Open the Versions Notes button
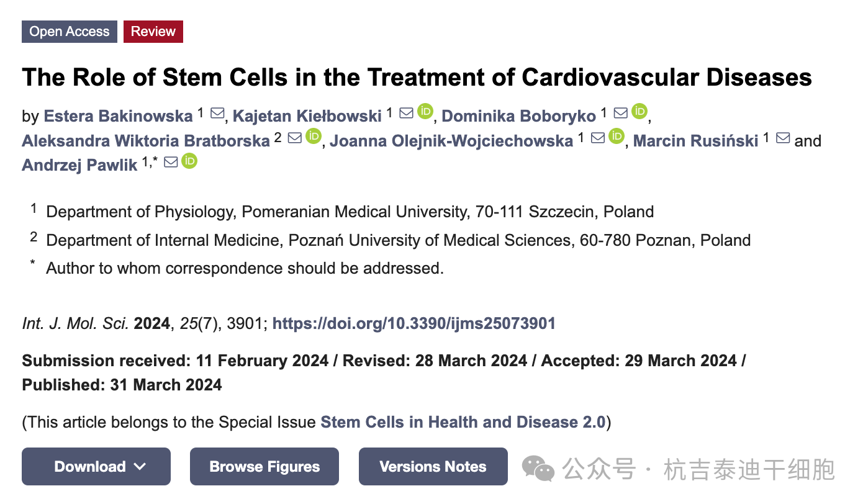The image size is (863, 504). pos(433,466)
